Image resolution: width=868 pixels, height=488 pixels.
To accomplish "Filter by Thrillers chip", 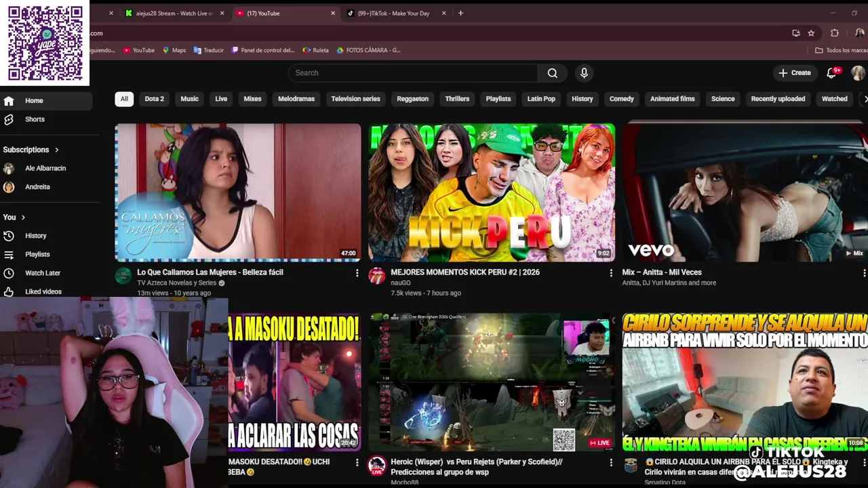I will [457, 99].
